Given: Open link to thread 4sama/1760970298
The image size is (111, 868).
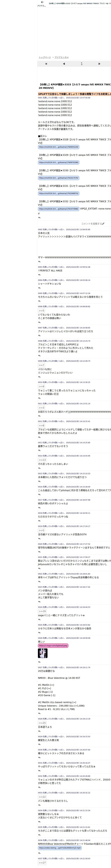Looking at the screenshot, I should pos(59,162).
